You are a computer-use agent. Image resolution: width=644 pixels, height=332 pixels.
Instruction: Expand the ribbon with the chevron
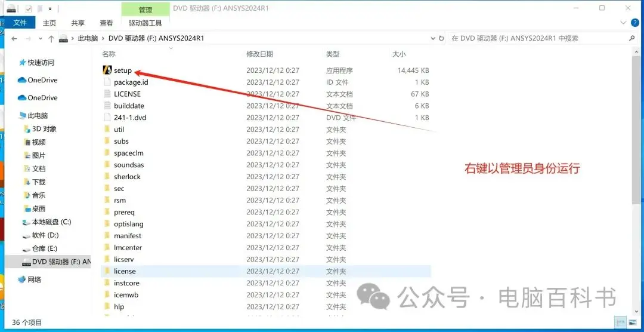click(624, 23)
